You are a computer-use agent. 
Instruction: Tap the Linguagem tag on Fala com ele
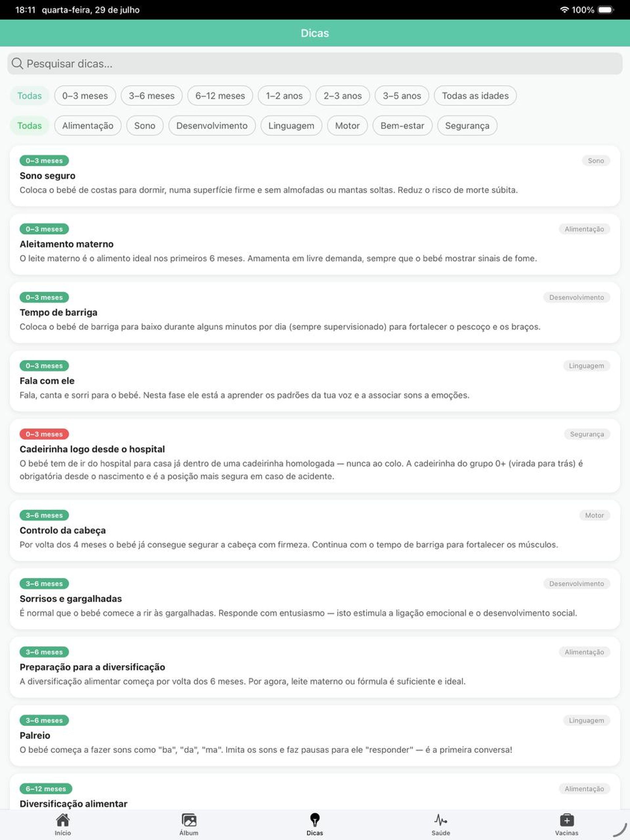tap(586, 366)
